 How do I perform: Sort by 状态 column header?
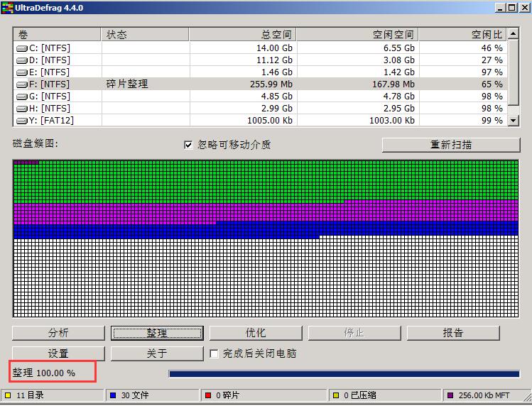[x=145, y=35]
